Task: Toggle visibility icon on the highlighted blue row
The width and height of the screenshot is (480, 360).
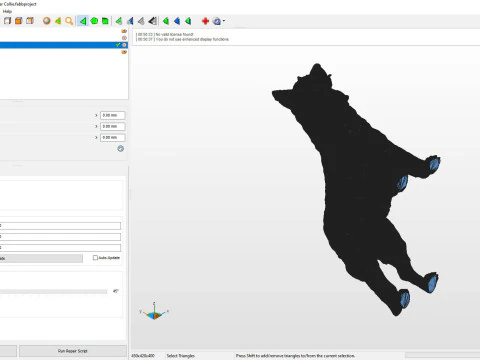Action: click(x=124, y=45)
